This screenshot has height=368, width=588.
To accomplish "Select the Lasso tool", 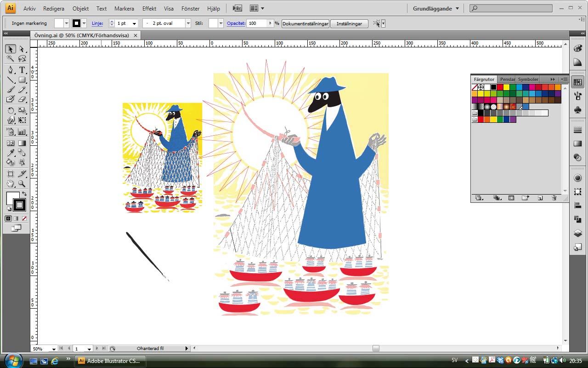I will (22, 59).
